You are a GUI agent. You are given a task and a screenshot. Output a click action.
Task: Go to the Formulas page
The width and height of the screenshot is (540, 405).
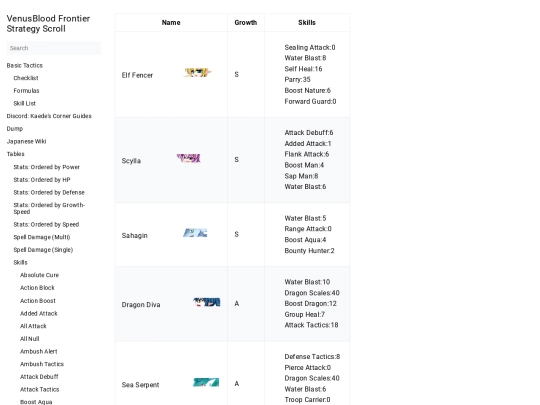(26, 91)
